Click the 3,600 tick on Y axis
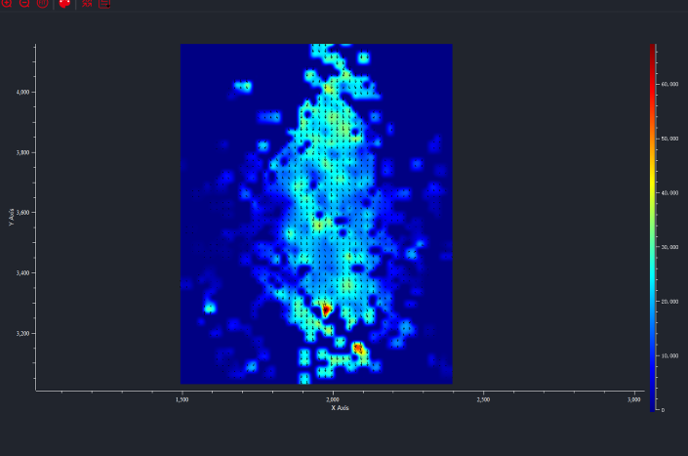 click(22, 212)
